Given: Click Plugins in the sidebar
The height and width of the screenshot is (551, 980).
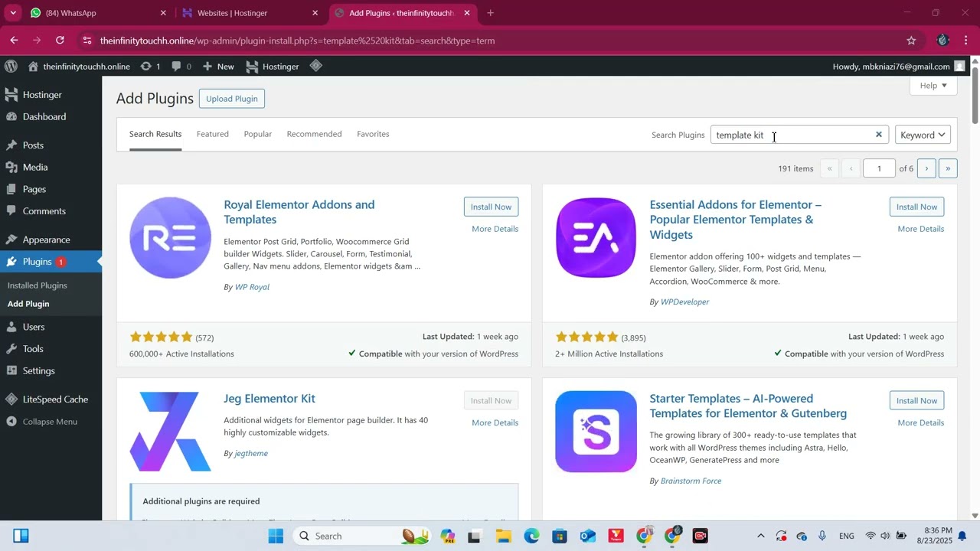Looking at the screenshot, I should (51, 262).
